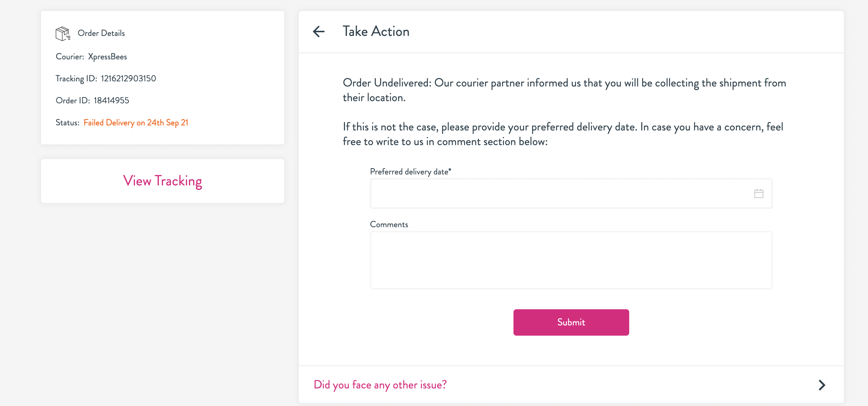Expand "Did you face any other issue?"
This screenshot has width=868, height=406.
click(x=380, y=385)
